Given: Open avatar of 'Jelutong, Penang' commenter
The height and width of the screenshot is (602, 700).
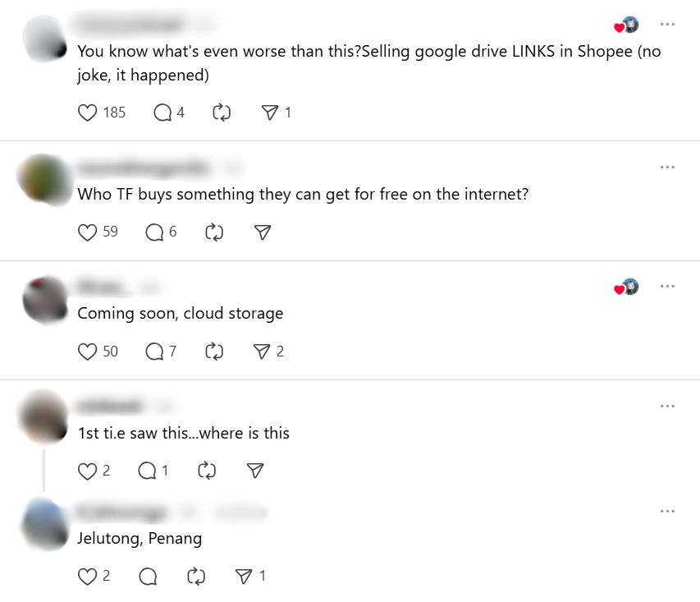Looking at the screenshot, I should coord(44,525).
